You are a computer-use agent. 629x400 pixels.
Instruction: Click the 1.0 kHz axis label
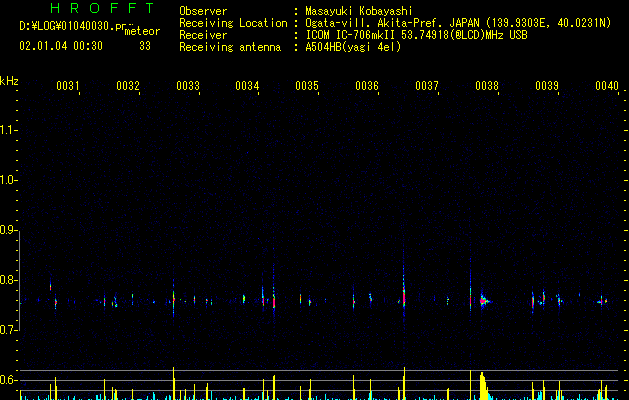[8, 180]
